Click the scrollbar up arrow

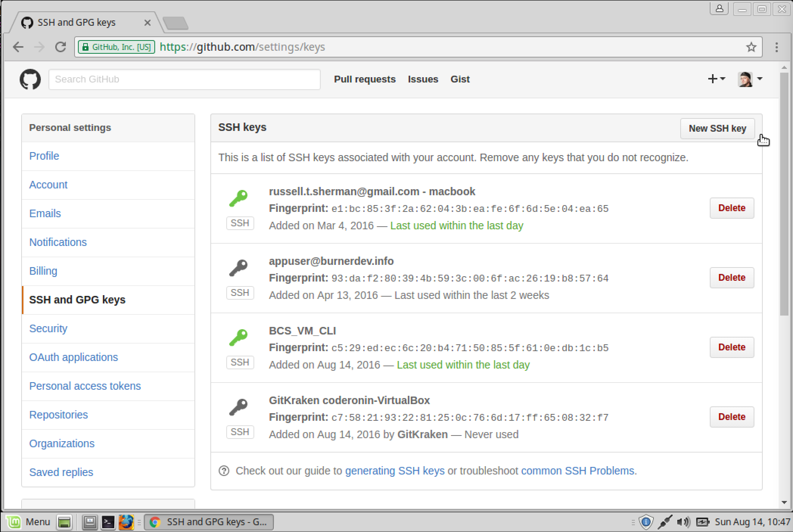click(784, 68)
